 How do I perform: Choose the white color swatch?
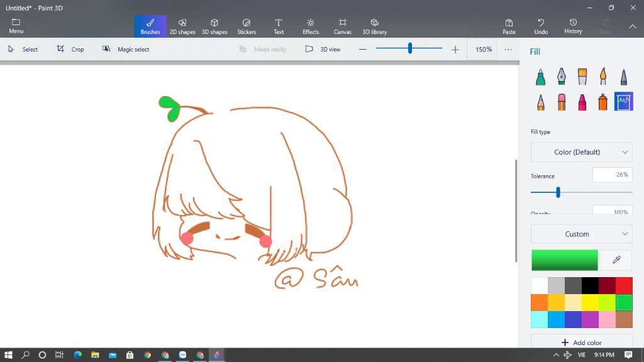pyautogui.click(x=539, y=286)
